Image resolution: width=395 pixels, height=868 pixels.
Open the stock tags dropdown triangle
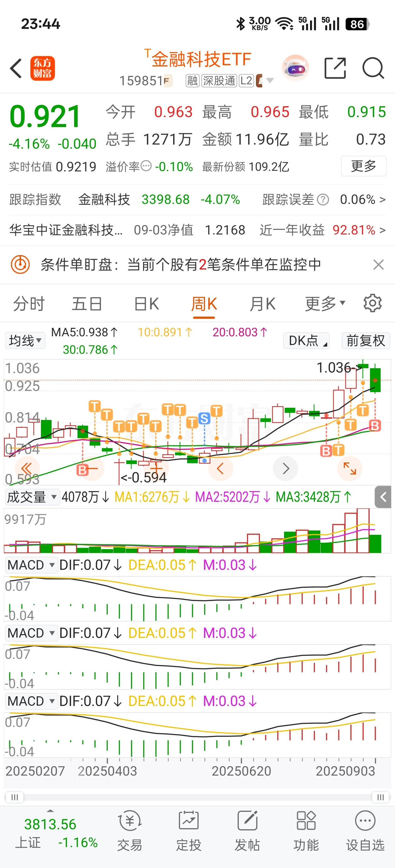coord(270,81)
